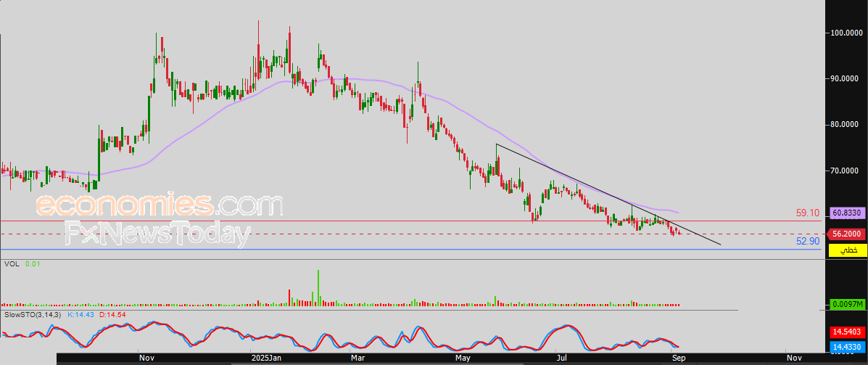The image size is (868, 365).
Task: Click the K:14.43 stochastic reading
Action: pos(80,315)
